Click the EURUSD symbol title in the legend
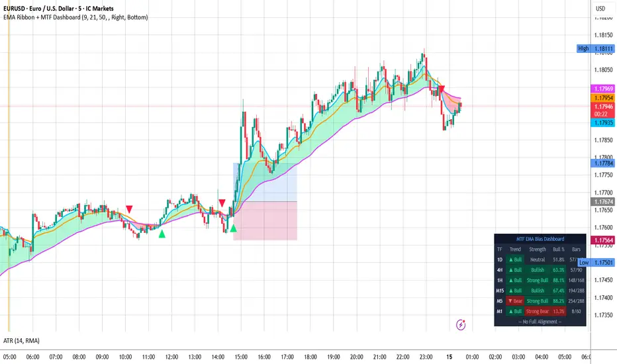 click(x=58, y=8)
